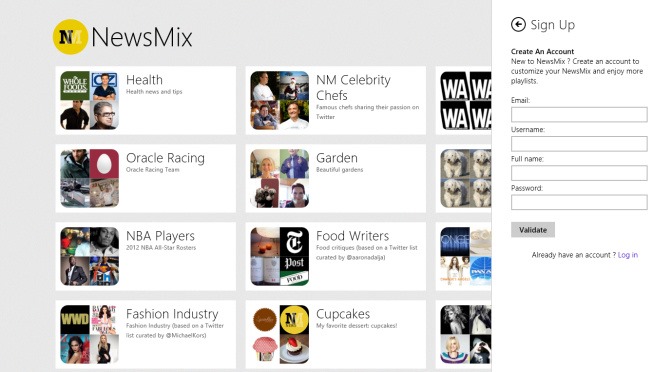This screenshot has width=660, height=372.
Task: Click the Full name input field
Action: (x=579, y=173)
